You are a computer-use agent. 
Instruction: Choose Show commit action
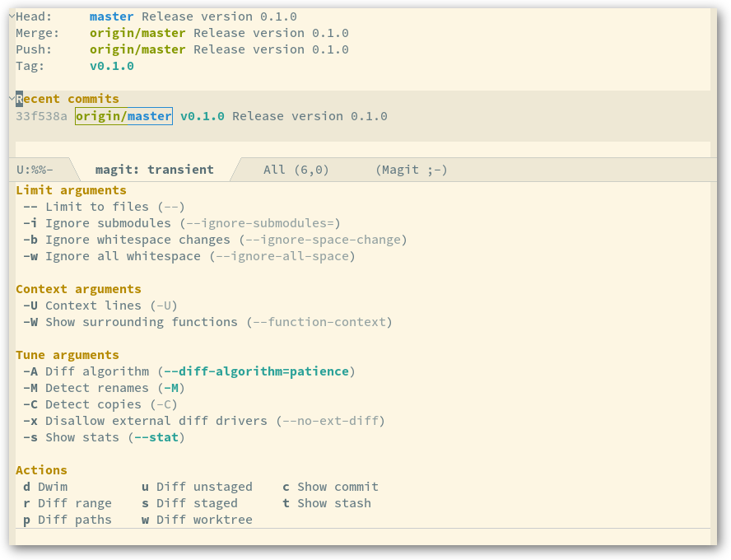[331, 487]
